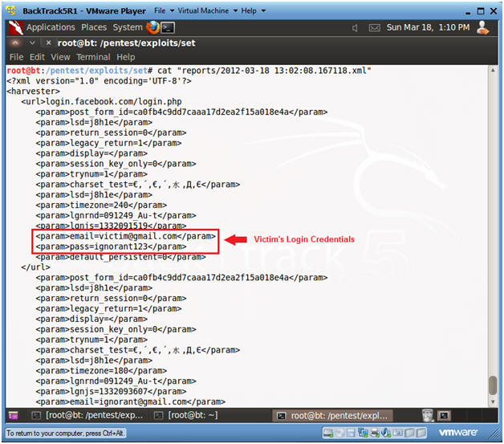Screen dimensions: 504x444
Task: Open terminal Edit menu
Action: pos(37,57)
